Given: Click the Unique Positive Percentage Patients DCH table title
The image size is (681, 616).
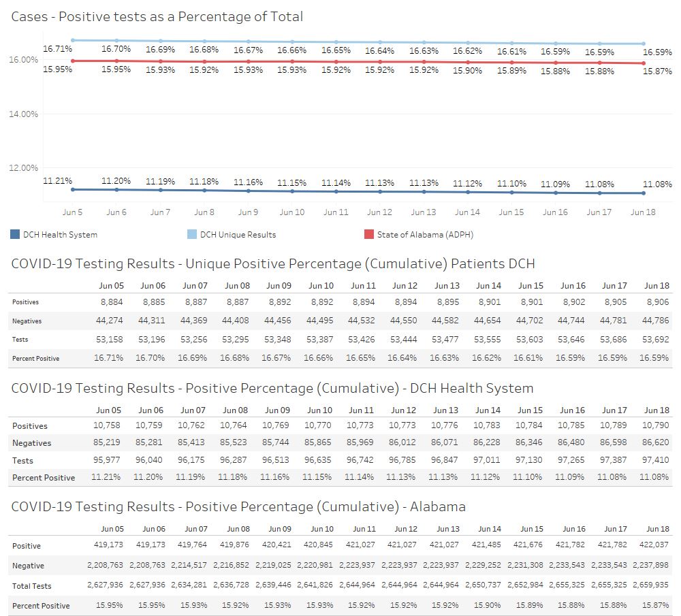Looking at the screenshot, I should (x=273, y=264).
